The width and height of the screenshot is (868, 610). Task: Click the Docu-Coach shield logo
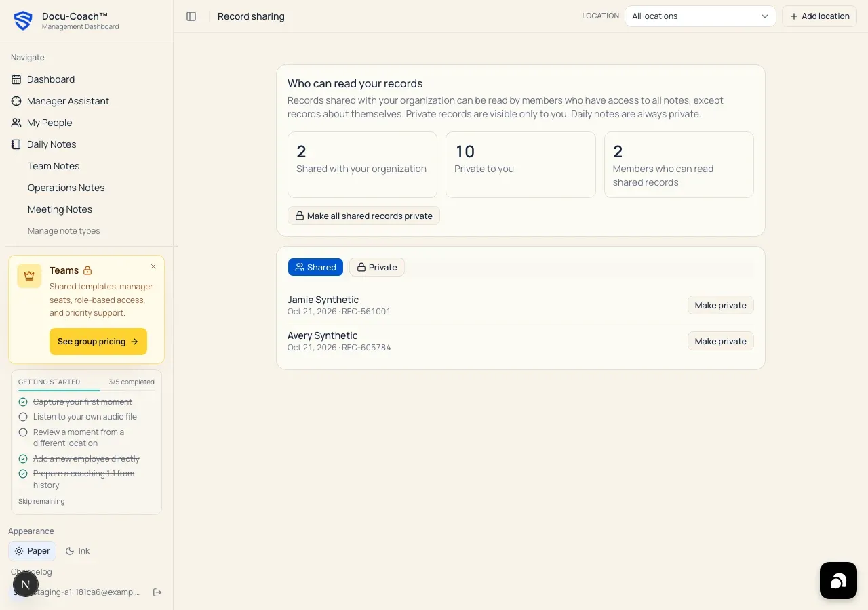pyautogui.click(x=23, y=20)
